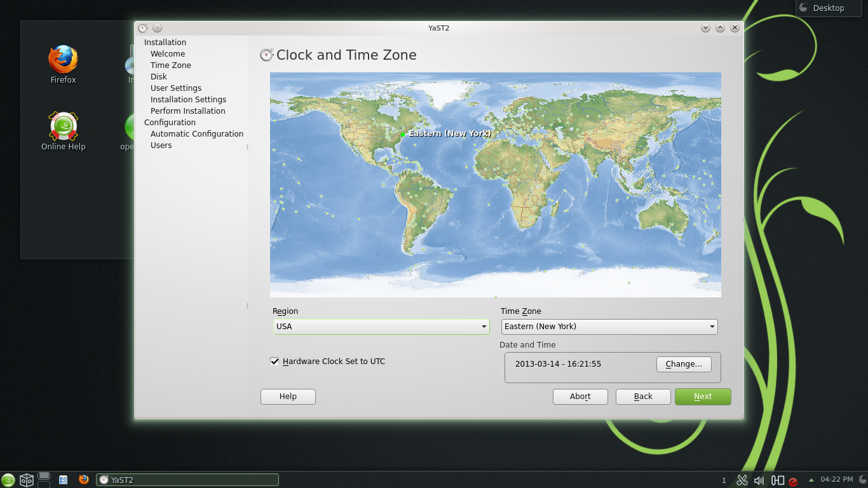Click the Help button
Image resolution: width=868 pixels, height=488 pixels.
[288, 396]
